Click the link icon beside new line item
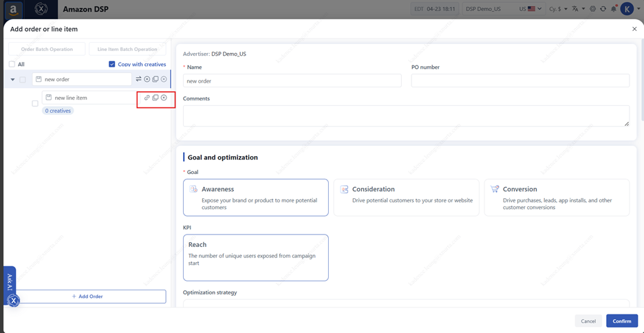Screen dimensions: 644x333 coord(147,98)
